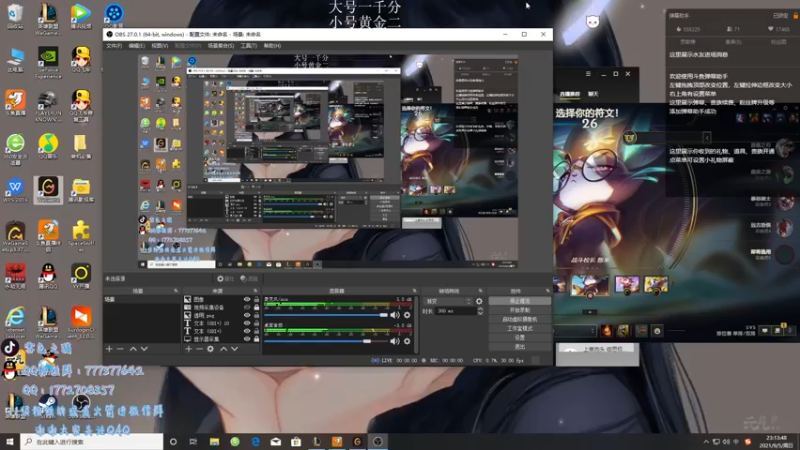Open the Douyu live streaming desktop icon

(x=15, y=103)
